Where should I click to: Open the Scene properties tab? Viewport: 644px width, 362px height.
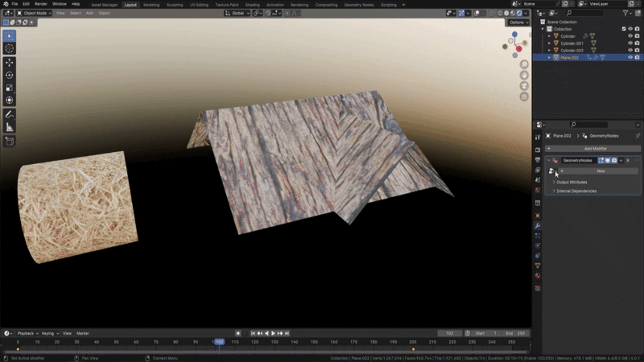538,180
